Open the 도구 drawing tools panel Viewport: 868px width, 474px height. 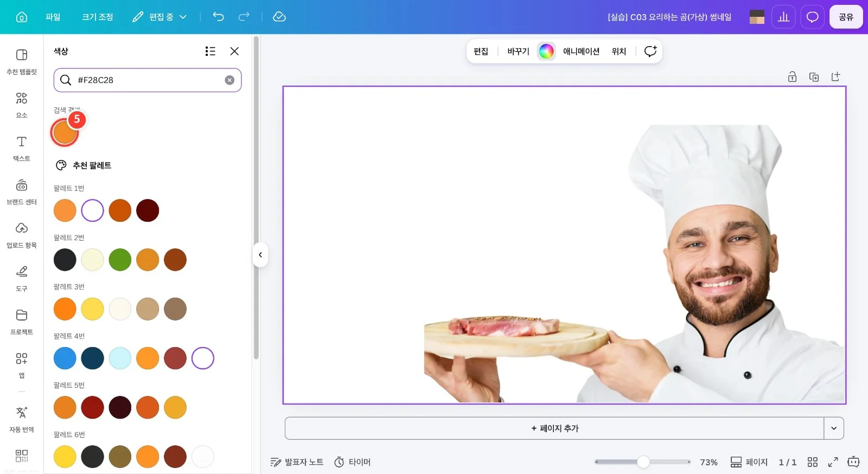(22, 279)
